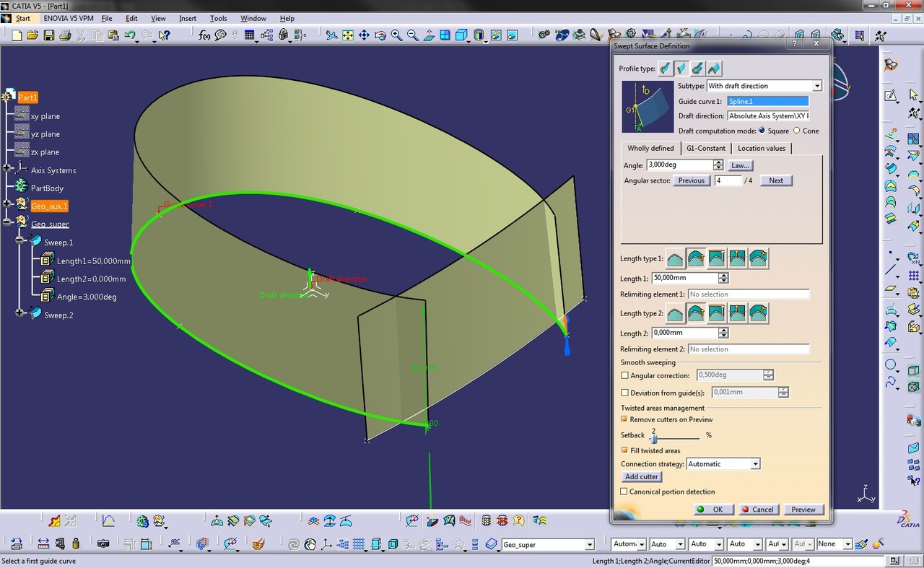Click the Fly mode airplane icon

(x=331, y=35)
